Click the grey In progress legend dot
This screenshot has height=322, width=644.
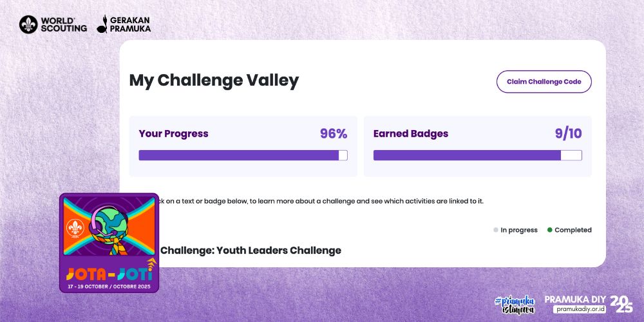coord(496,230)
